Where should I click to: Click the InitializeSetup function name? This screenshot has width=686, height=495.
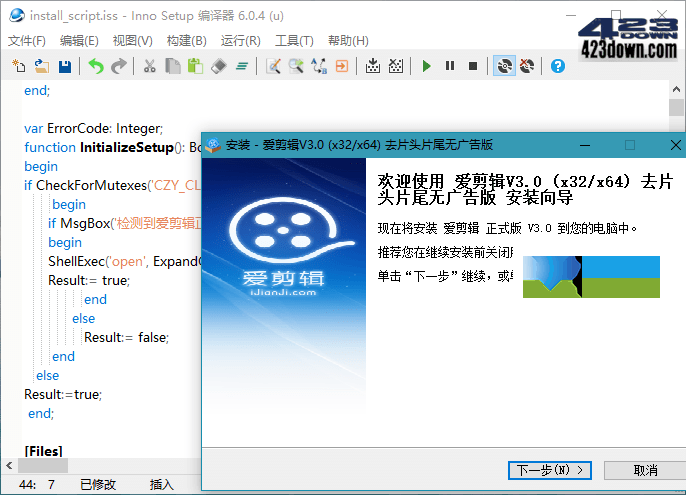point(127,147)
